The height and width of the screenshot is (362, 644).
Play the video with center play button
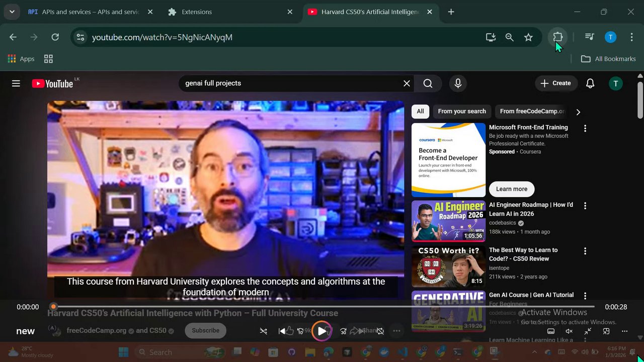[x=322, y=331]
